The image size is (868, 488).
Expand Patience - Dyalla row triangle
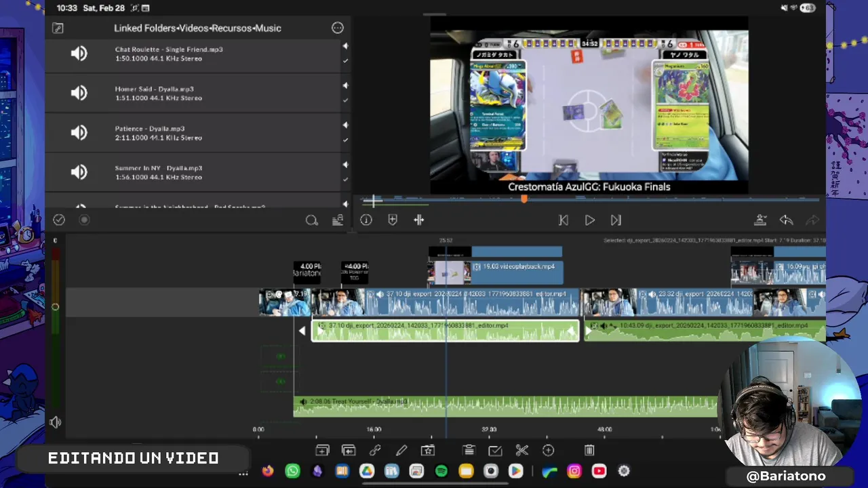coord(345,125)
